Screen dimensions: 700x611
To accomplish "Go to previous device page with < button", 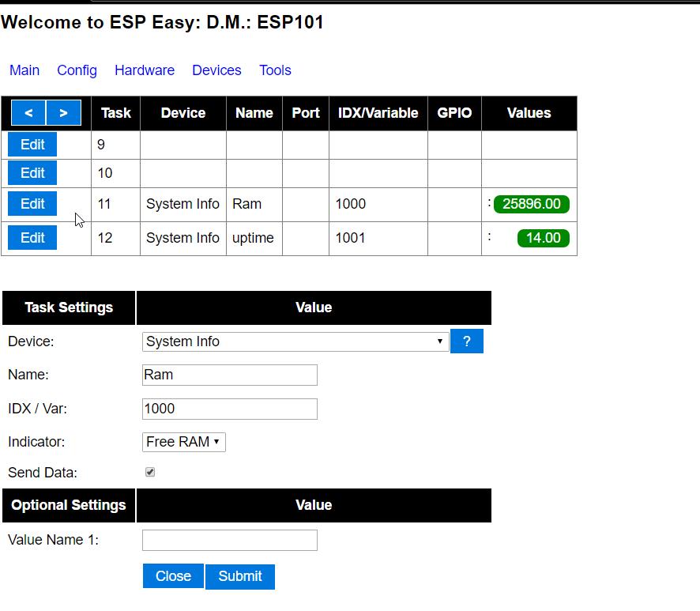I will click(28, 112).
